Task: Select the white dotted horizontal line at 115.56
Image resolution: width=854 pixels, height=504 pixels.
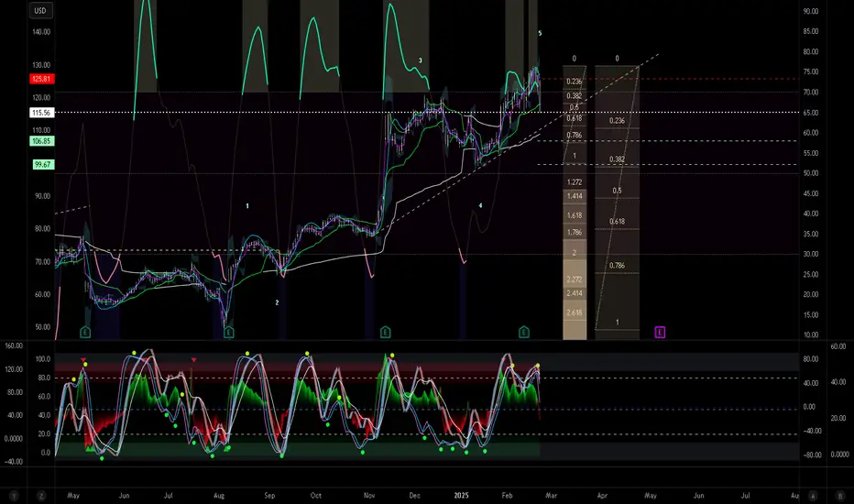Action: coord(426,113)
